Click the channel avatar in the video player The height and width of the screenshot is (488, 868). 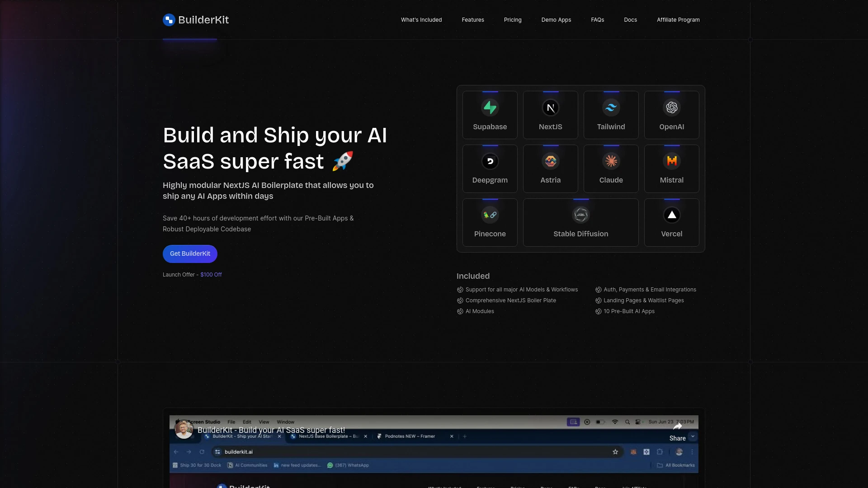click(x=184, y=429)
